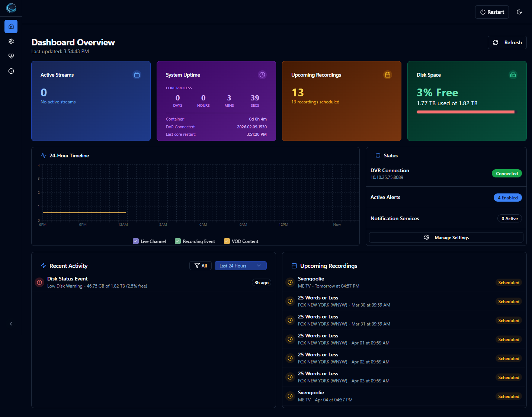The width and height of the screenshot is (532, 417).
Task: Disable the Recording Event checkbox
Action: point(177,241)
